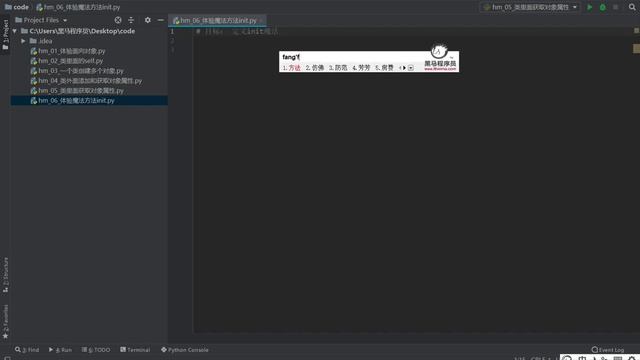This screenshot has height=360, width=640.
Task: Open the run configuration dropdown hm_05
Action: click(530, 7)
